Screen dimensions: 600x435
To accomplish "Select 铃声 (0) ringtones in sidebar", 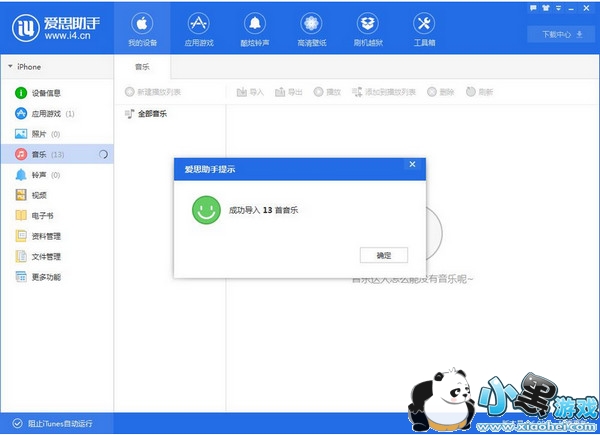I will [x=57, y=175].
